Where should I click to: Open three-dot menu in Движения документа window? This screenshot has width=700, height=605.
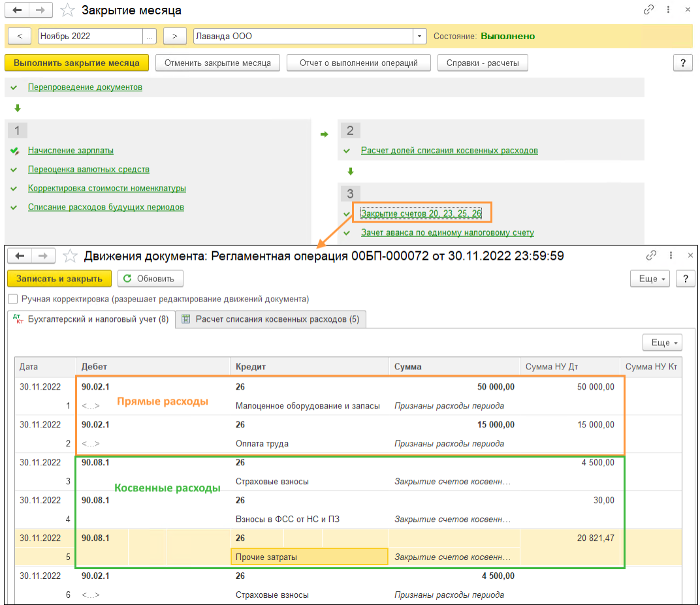pos(671,255)
